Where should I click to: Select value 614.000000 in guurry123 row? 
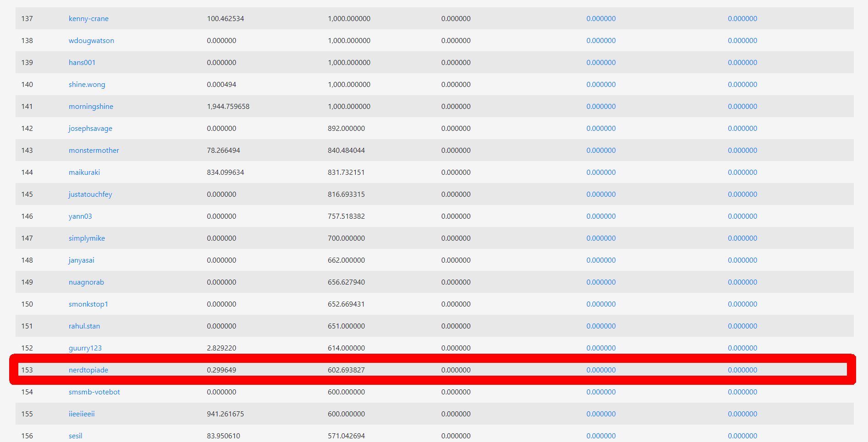346,348
